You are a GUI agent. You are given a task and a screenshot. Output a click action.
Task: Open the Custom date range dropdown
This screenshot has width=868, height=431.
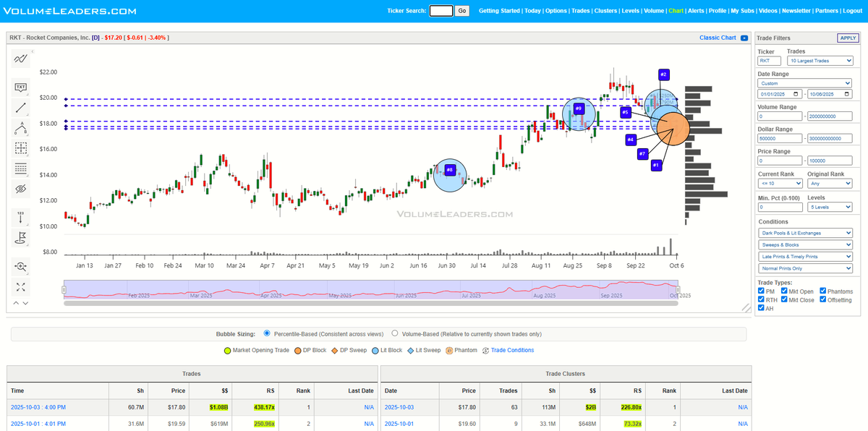(x=805, y=83)
